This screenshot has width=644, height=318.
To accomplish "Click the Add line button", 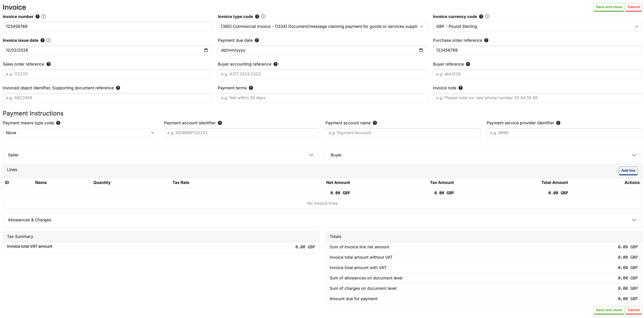I will click(628, 171).
